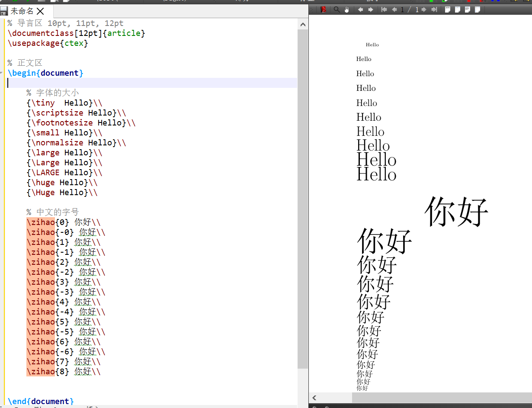Open the PDF in Adobe Reader
Screen dimensions: 532x408
click(324, 10)
